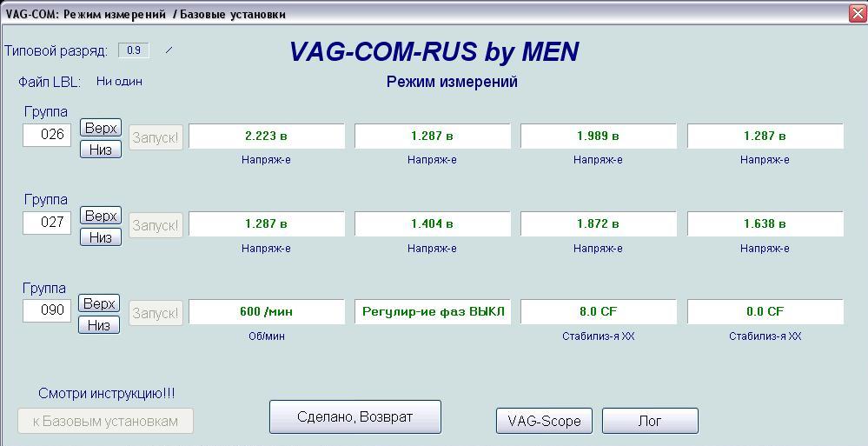Click к Базовым установкам button
Screen dimensions: 868x446
pyautogui.click(x=105, y=421)
